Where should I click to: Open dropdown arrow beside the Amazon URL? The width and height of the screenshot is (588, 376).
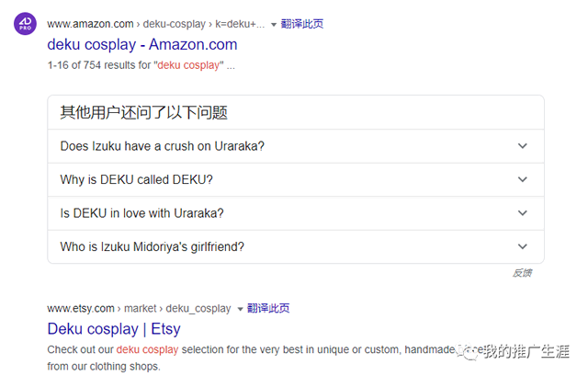(274, 24)
